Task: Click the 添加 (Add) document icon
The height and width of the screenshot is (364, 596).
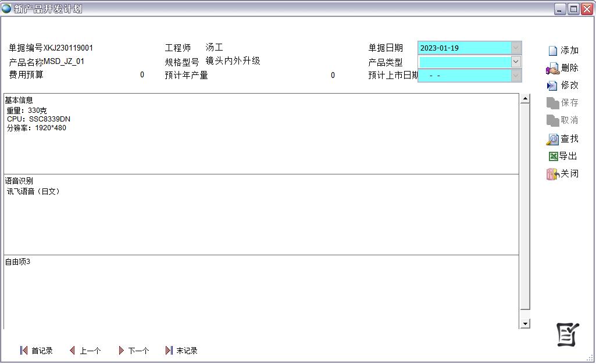Action: point(553,51)
